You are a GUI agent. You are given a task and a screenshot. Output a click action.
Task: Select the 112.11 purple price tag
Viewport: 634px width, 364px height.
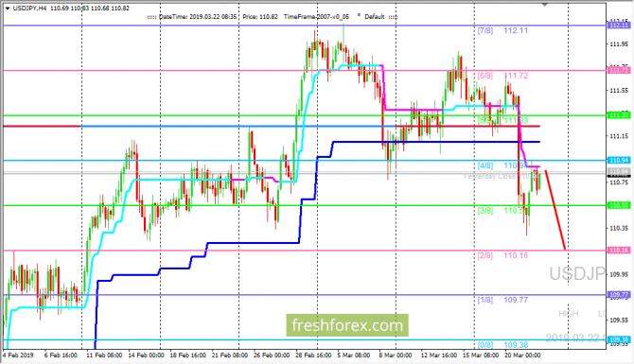(619, 26)
